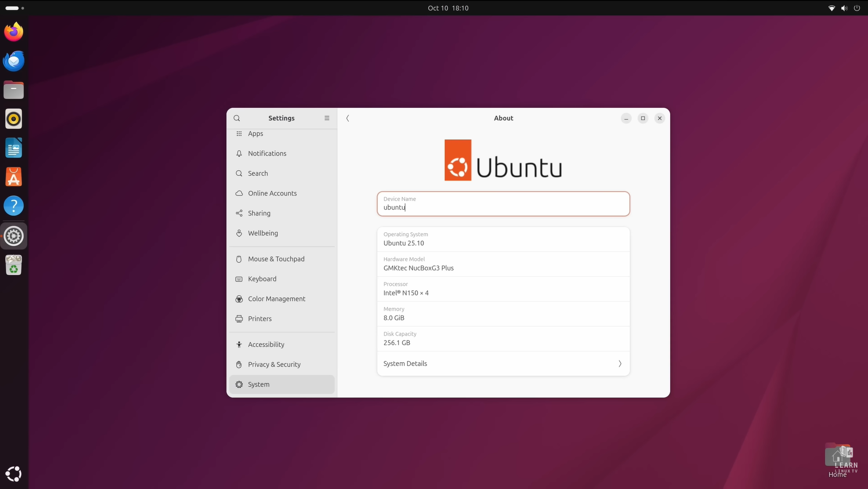Select Wellbeing in the sidebar
The height and width of the screenshot is (489, 868).
(x=282, y=233)
